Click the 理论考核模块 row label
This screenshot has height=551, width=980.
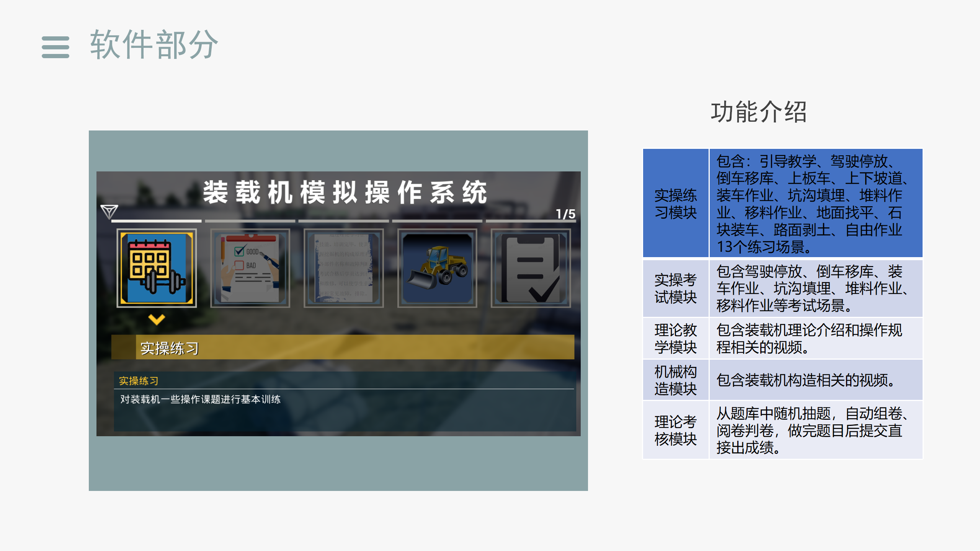[x=675, y=430]
